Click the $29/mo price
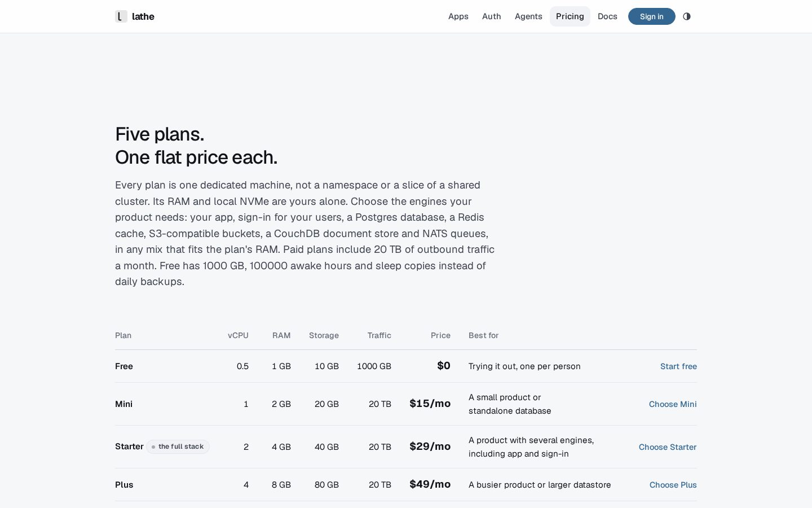Viewport: 812px width, 508px height. coord(430,446)
